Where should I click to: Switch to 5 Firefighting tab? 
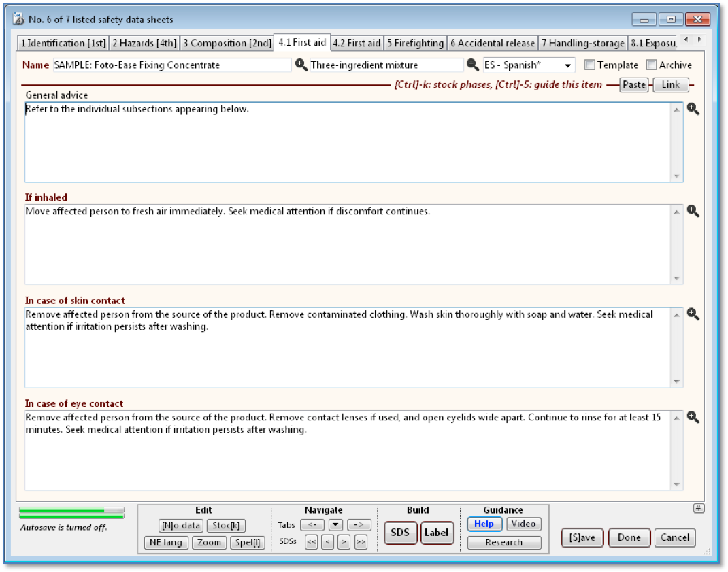click(416, 43)
